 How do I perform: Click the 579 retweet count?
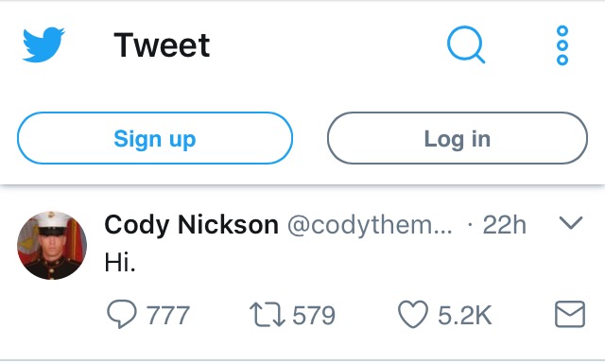pos(314,316)
